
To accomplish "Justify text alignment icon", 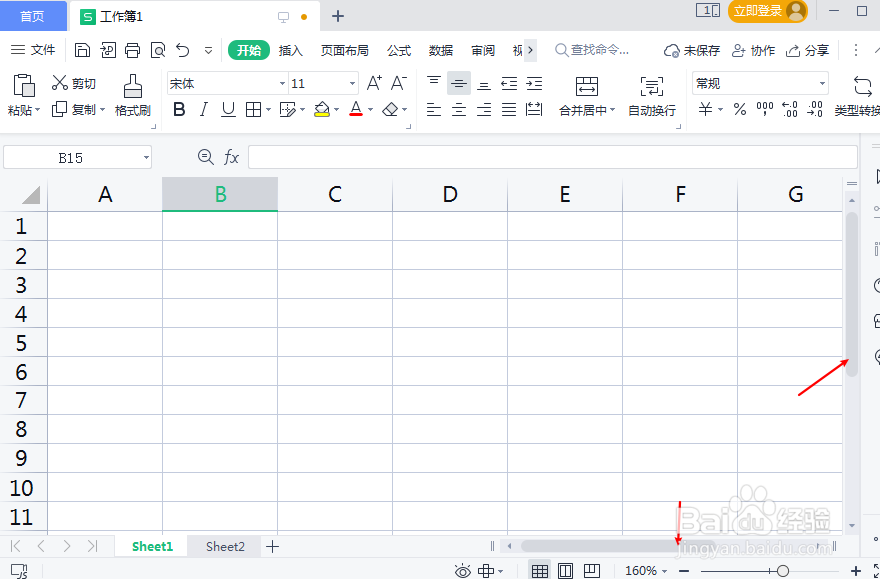I will tap(509, 109).
